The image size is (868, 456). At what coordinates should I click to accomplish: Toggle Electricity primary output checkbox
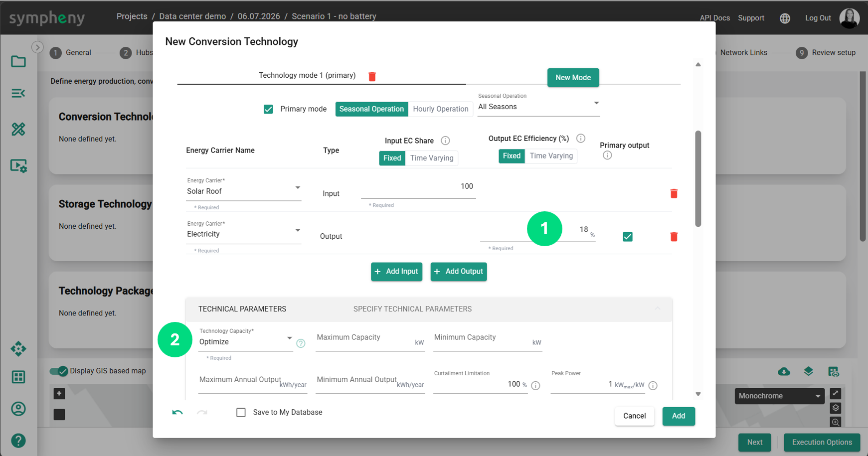click(628, 237)
